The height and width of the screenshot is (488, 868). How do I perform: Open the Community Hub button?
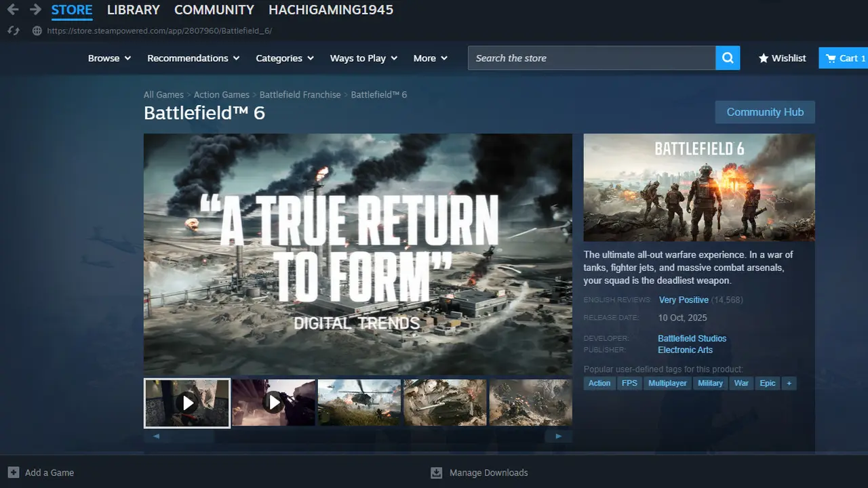pyautogui.click(x=765, y=112)
